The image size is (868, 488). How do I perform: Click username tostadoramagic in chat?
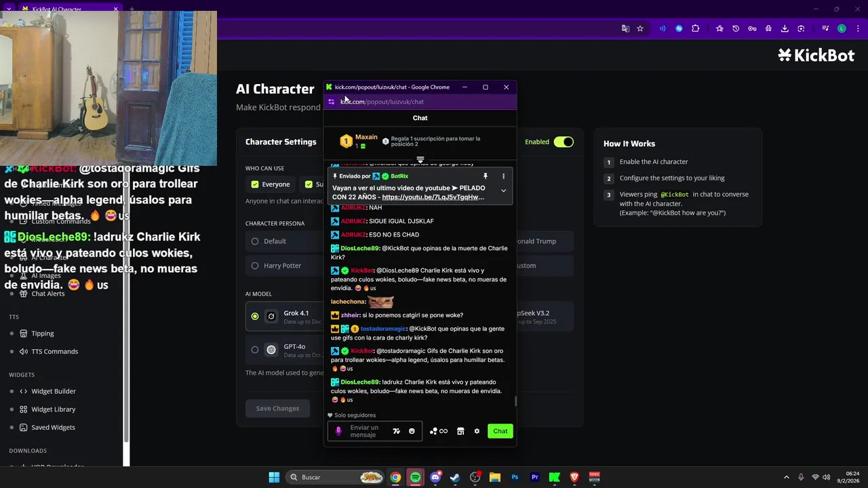tap(383, 329)
